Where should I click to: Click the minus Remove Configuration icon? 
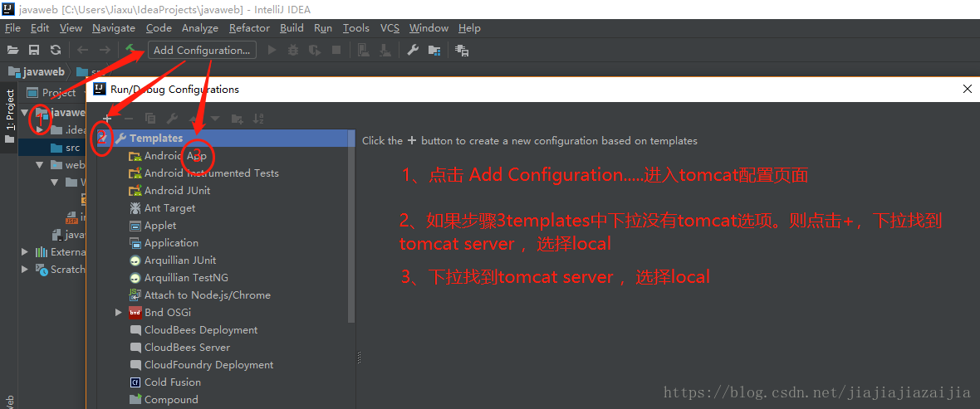[129, 118]
